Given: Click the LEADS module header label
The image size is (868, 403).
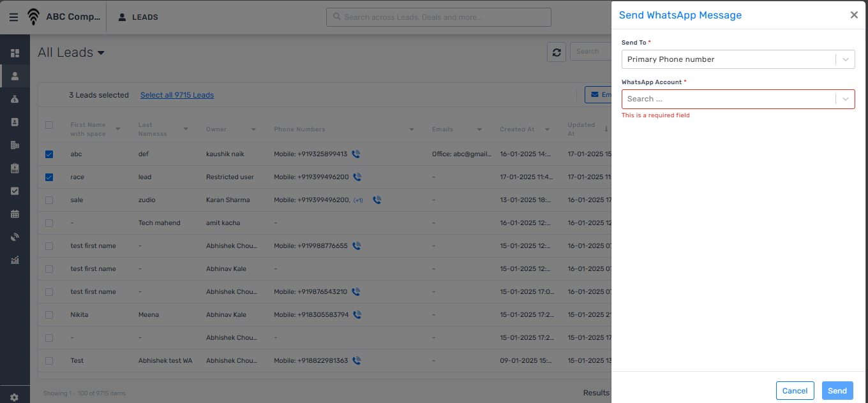Looking at the screenshot, I should 145,17.
